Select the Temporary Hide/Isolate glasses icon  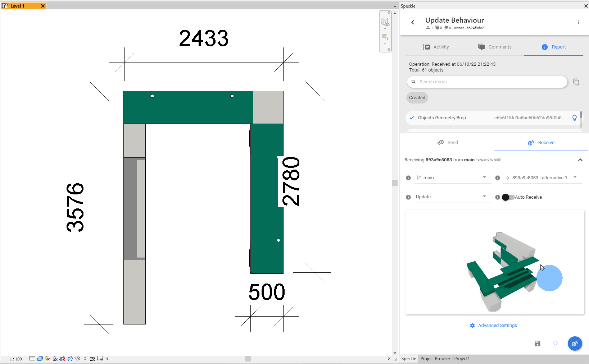coord(77,359)
